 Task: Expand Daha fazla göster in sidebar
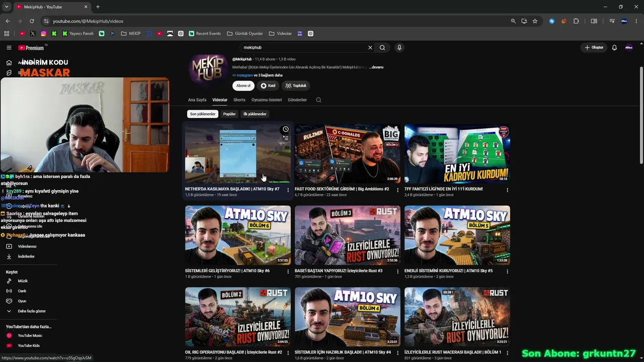(x=32, y=311)
